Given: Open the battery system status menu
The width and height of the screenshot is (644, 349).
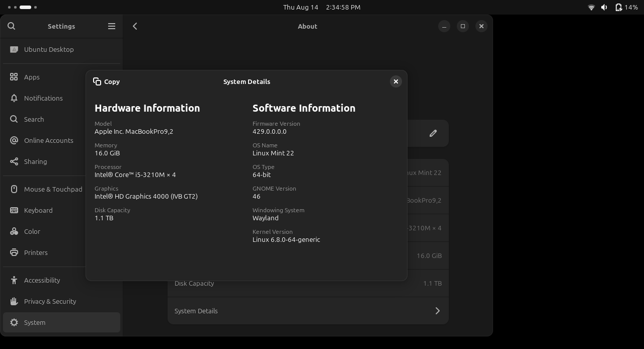Looking at the screenshot, I should pyautogui.click(x=626, y=7).
